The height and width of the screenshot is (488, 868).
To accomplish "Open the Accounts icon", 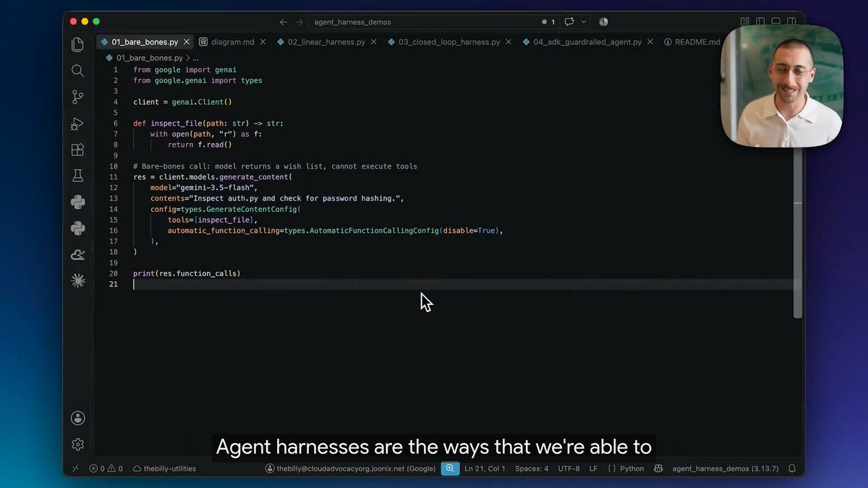I will pos(78,418).
